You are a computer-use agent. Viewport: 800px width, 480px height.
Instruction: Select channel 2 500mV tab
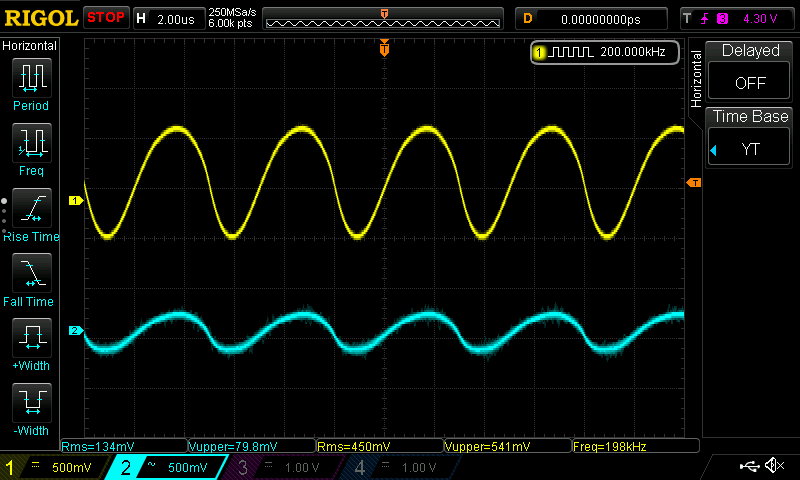[x=167, y=467]
